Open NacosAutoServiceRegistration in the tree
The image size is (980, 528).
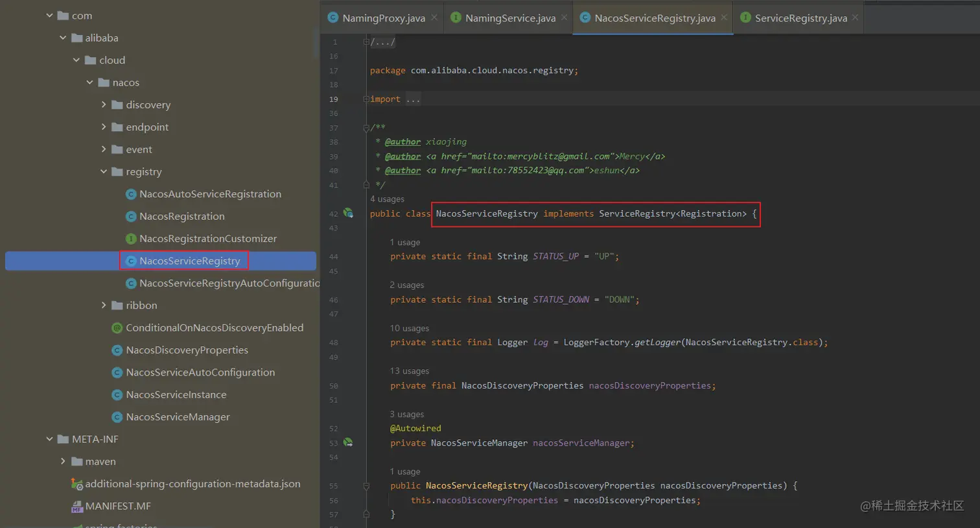(x=210, y=194)
